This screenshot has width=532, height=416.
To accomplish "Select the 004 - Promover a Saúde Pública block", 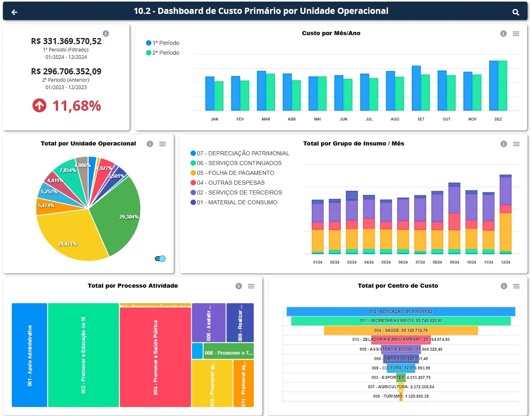I will (x=155, y=357).
